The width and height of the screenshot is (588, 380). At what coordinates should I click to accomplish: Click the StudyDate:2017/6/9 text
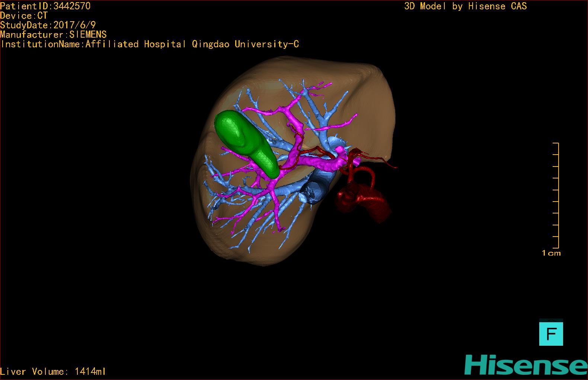click(48, 25)
